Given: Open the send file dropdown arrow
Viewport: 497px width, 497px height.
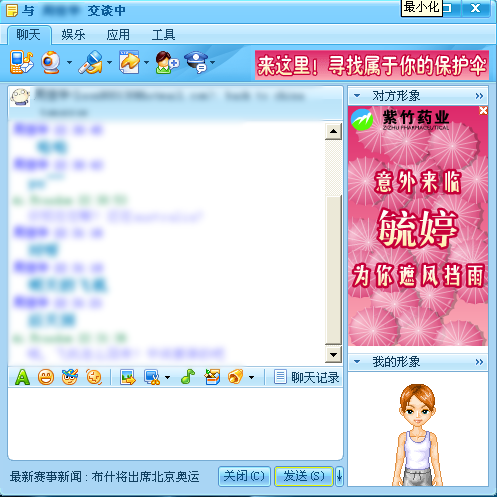Looking at the screenshot, I should click(146, 62).
